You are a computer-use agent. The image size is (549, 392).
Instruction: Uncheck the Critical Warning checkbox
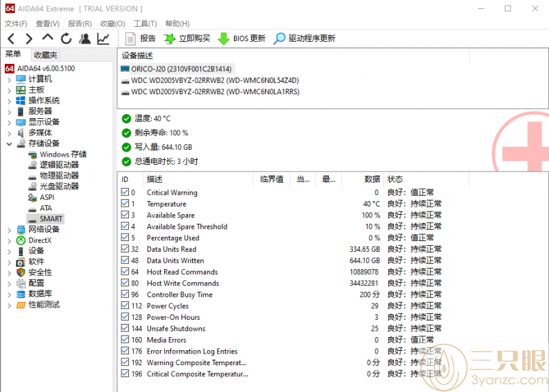125,192
